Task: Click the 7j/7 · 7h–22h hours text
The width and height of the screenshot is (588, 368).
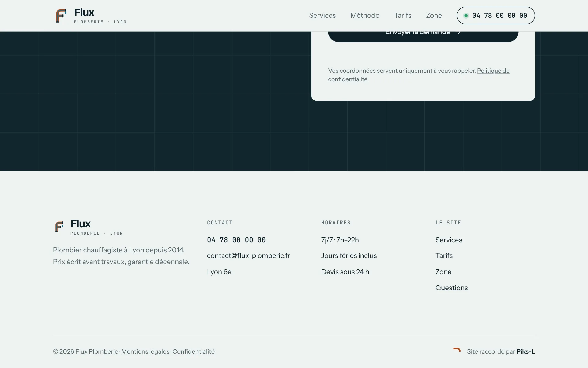Action: tap(340, 240)
